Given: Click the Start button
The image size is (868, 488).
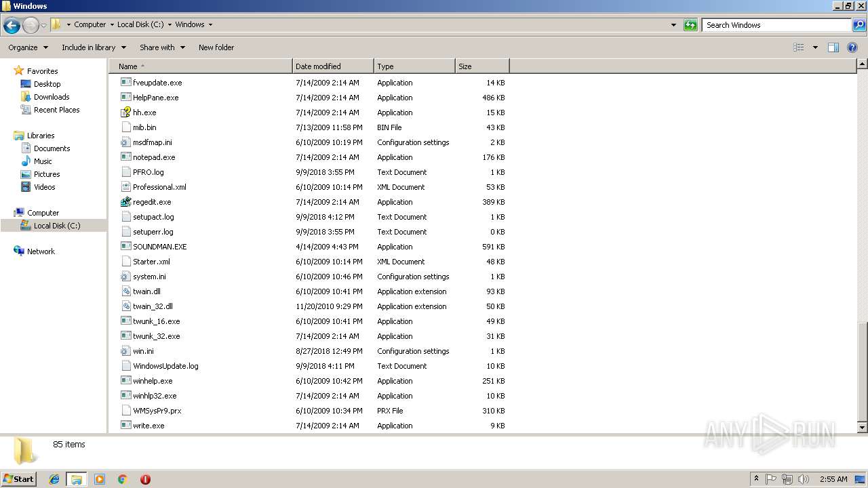Looking at the screenshot, I should coord(18,479).
